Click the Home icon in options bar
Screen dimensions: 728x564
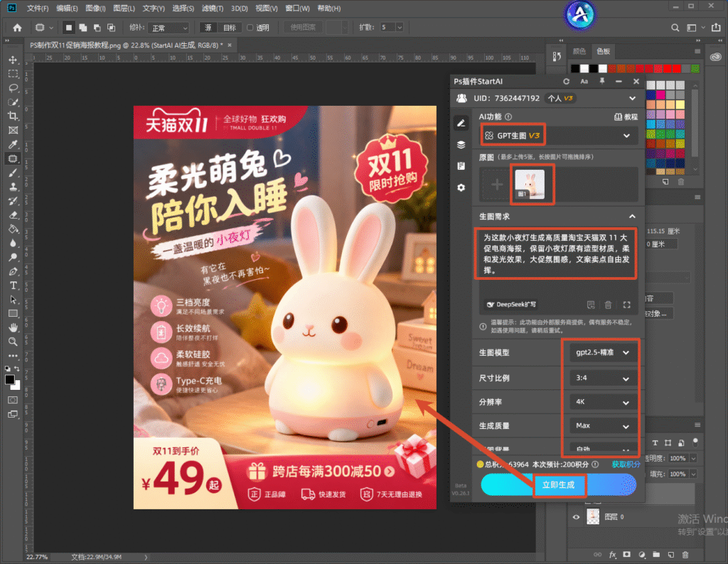[17, 28]
